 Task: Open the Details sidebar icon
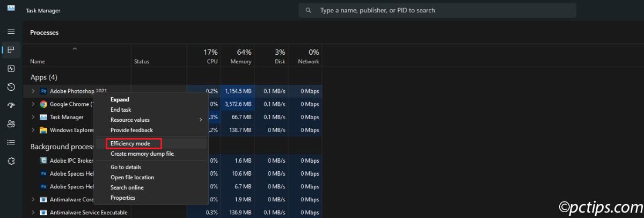click(x=11, y=142)
